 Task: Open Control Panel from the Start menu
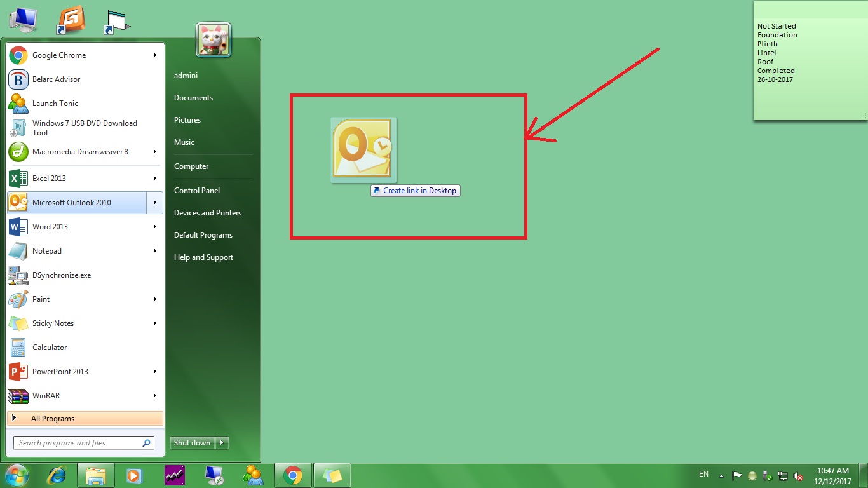coord(197,191)
